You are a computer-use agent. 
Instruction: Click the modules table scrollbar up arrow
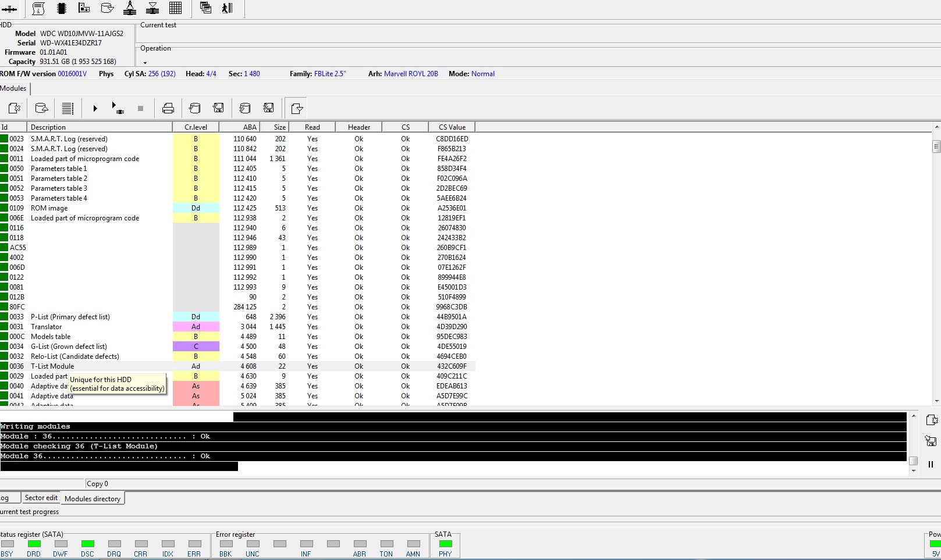point(936,127)
